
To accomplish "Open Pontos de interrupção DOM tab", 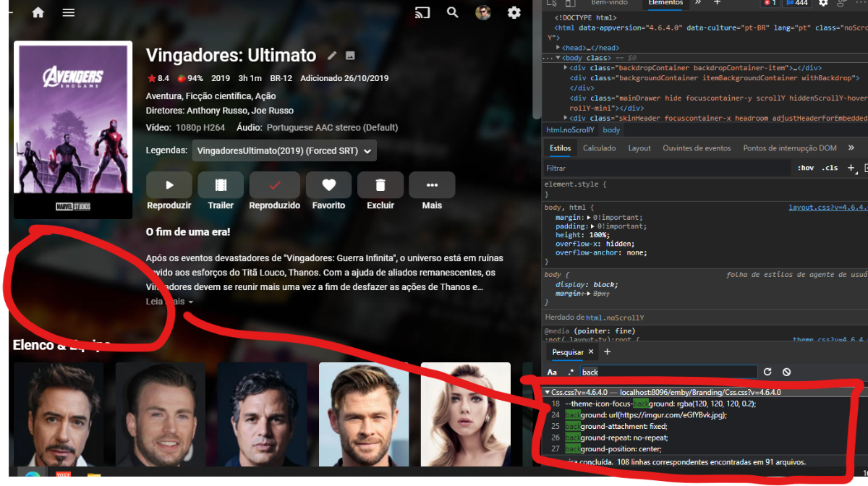I will pos(790,148).
